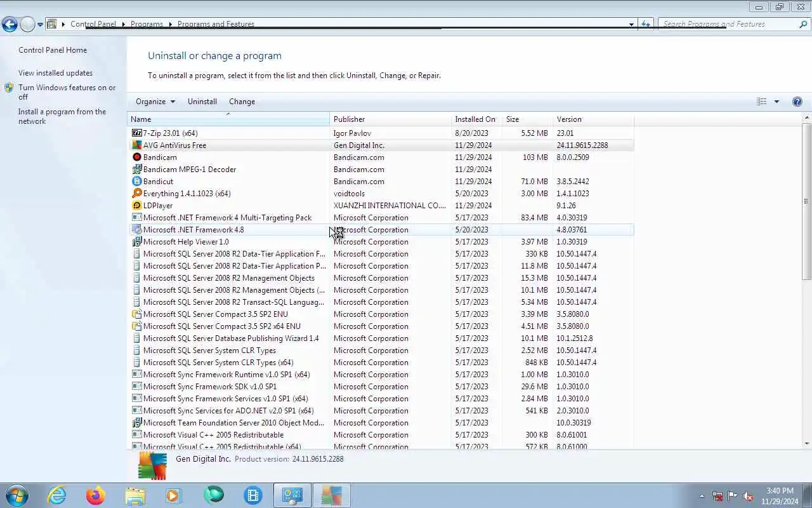Image resolution: width=812 pixels, height=508 pixels.
Task: Open Windows Explorer folder on taskbar
Action: [135, 495]
